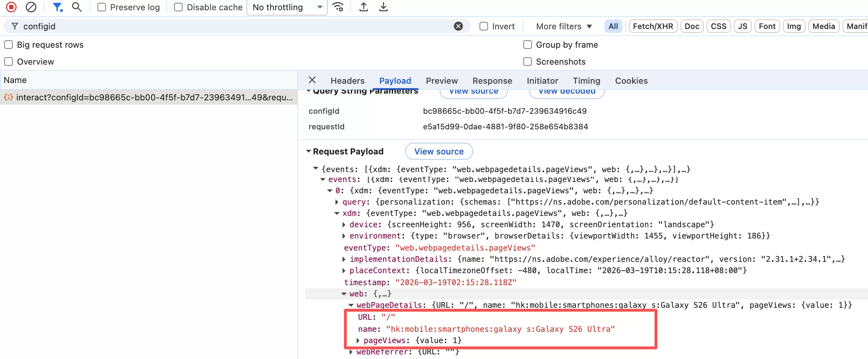Expand the device object node

click(x=344, y=225)
